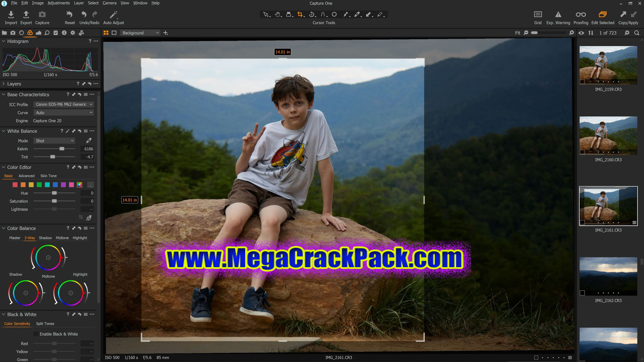
Task: Click the browser sort arrows icon
Action: click(591, 33)
